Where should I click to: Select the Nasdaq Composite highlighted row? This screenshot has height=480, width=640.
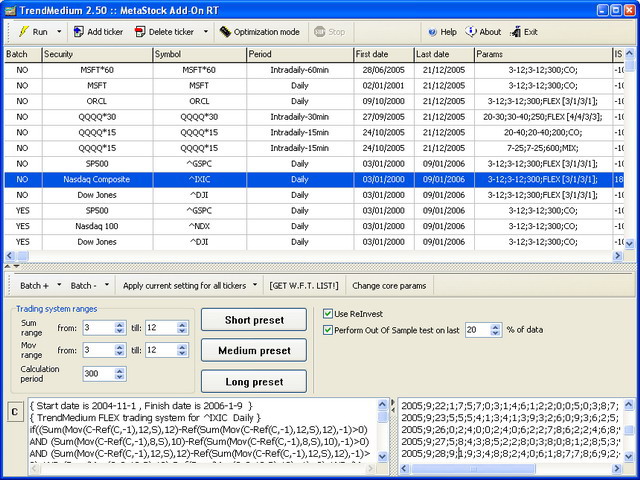click(x=314, y=179)
